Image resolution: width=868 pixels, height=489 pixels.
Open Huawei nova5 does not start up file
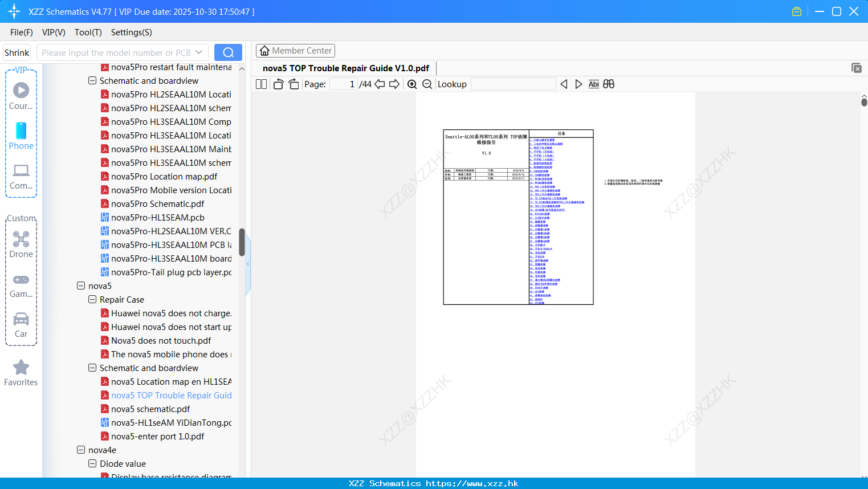click(166, 327)
